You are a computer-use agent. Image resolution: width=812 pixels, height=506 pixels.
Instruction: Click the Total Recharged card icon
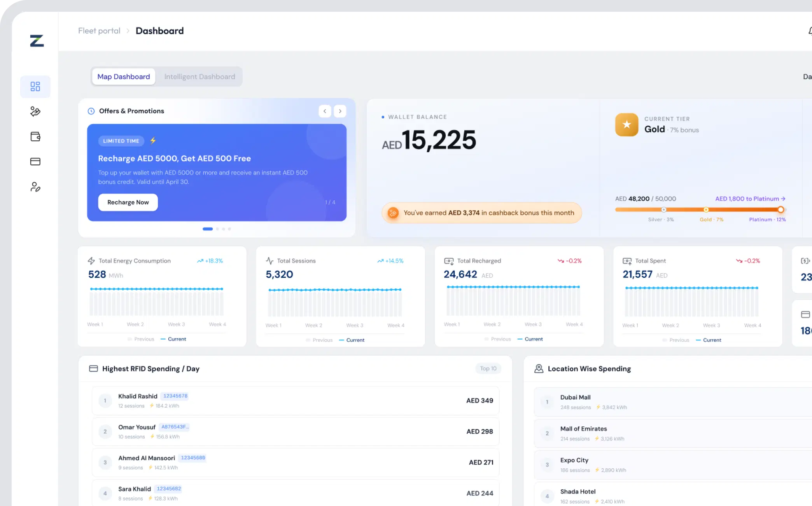point(449,261)
